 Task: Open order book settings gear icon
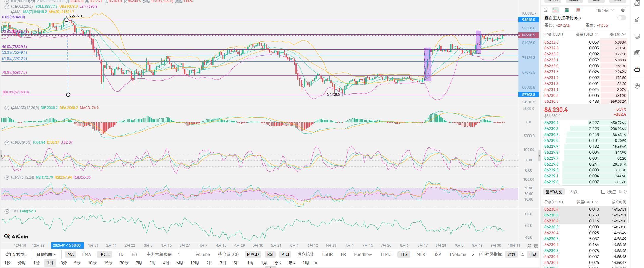click(623, 10)
